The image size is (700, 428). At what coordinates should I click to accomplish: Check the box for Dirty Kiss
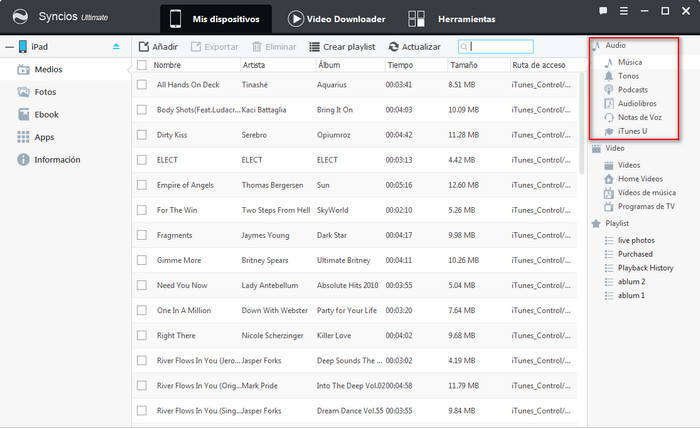(142, 135)
